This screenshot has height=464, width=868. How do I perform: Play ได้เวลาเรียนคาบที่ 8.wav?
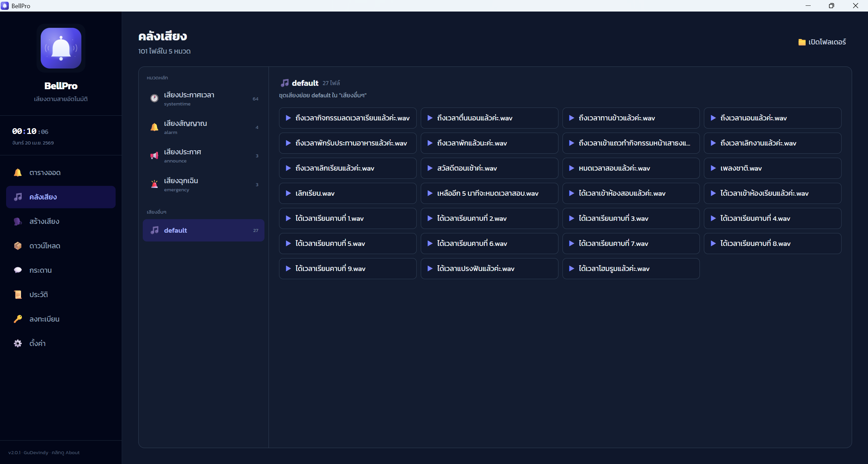pos(772,244)
